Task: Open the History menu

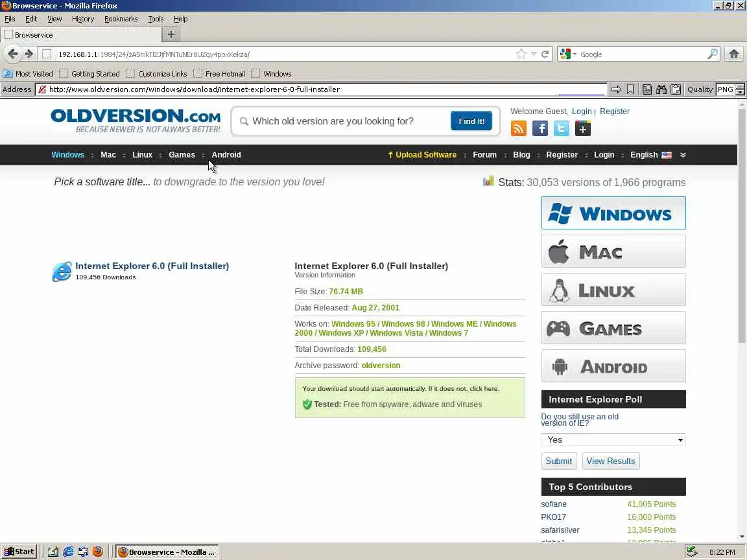Action: click(x=83, y=19)
